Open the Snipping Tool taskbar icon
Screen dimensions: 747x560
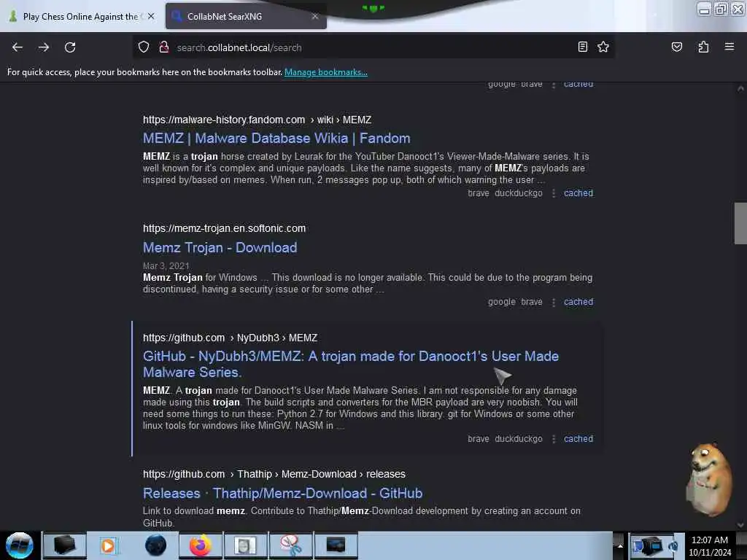pos(290,545)
